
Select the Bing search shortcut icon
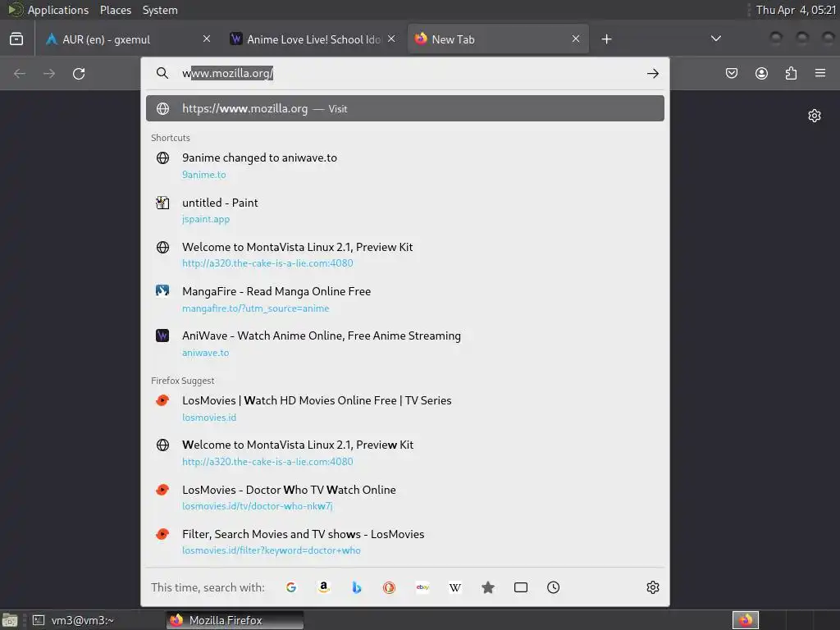[x=356, y=587]
